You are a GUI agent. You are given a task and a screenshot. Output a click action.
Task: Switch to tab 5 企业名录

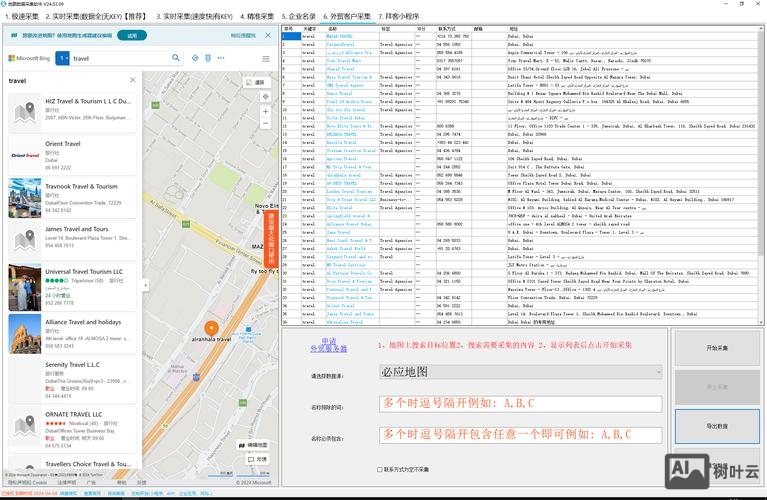pyautogui.click(x=298, y=16)
